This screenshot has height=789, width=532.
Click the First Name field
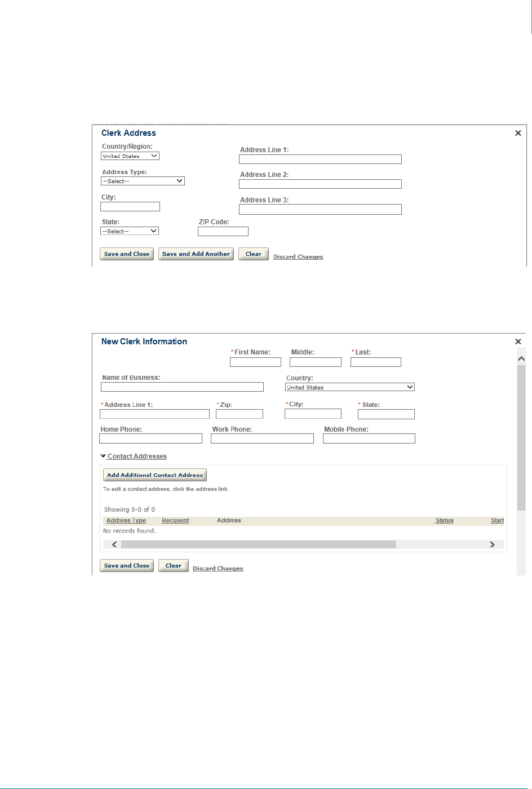(x=255, y=362)
